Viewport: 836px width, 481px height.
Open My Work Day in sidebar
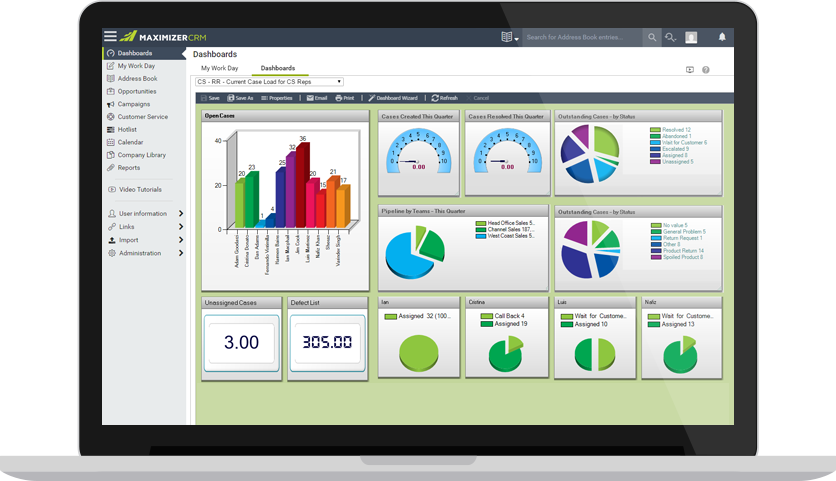pos(136,66)
